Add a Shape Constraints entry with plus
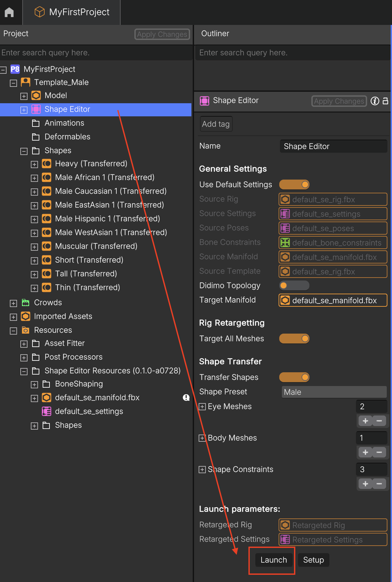 (365, 484)
